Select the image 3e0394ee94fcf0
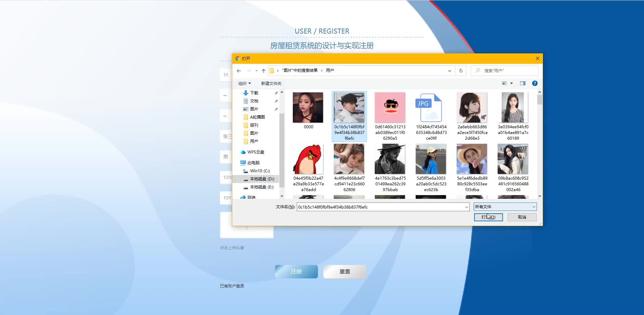 click(x=513, y=116)
